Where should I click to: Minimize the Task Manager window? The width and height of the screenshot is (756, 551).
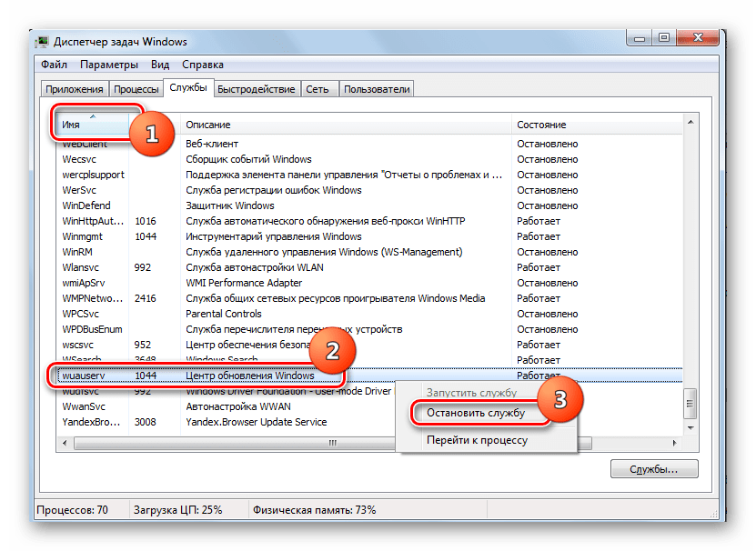pyautogui.click(x=640, y=37)
